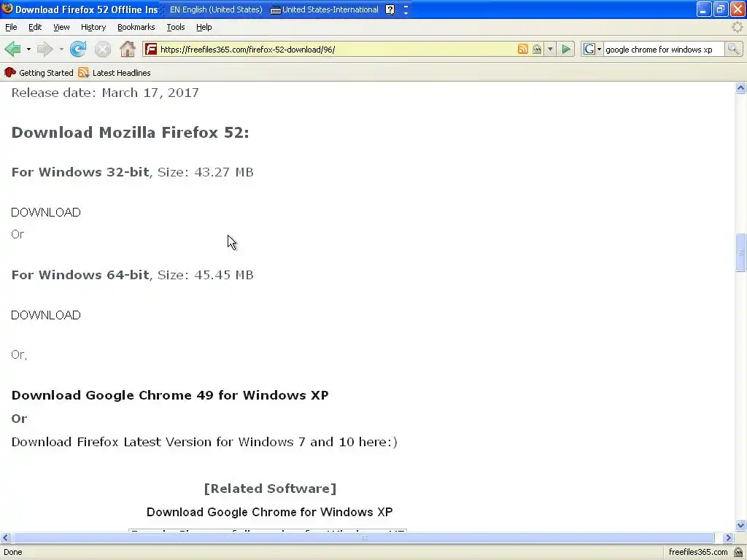This screenshot has height=560, width=747.
Task: Reload the current page
Action: click(x=78, y=49)
